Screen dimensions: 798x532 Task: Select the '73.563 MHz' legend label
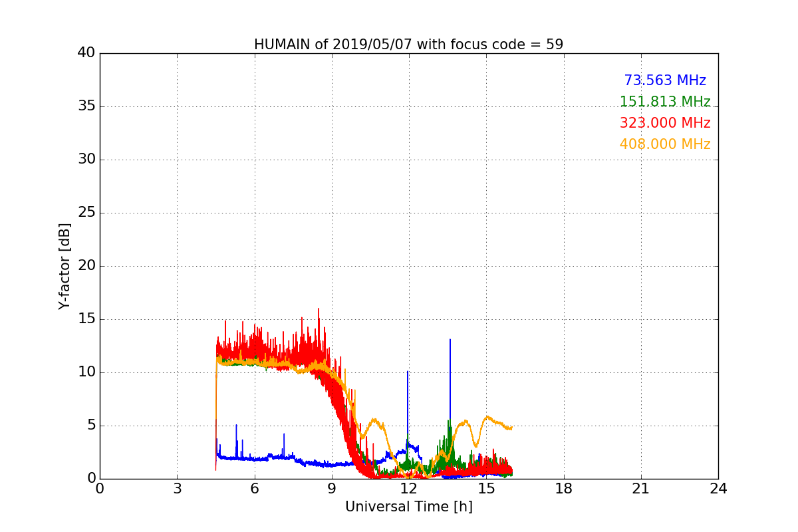coord(665,80)
